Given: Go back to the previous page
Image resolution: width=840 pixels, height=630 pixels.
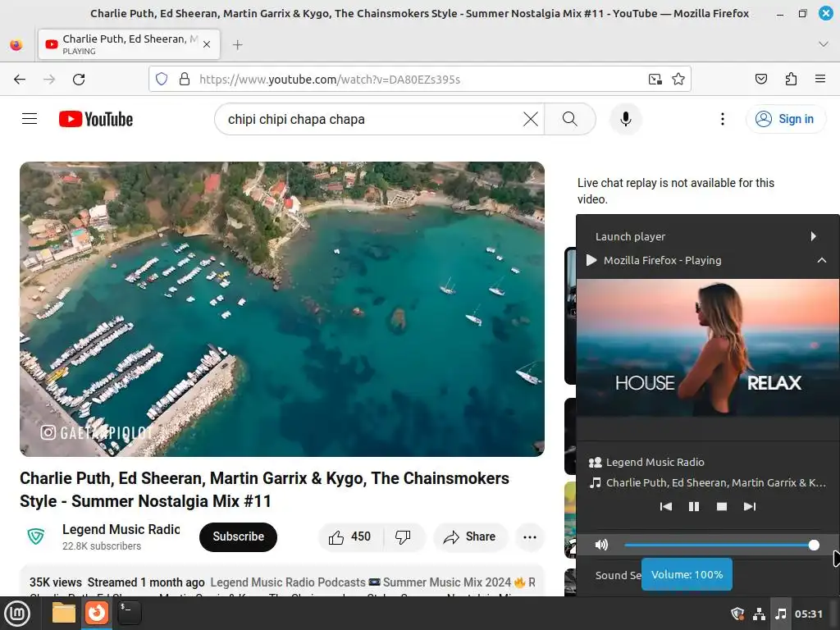Looking at the screenshot, I should tap(20, 80).
